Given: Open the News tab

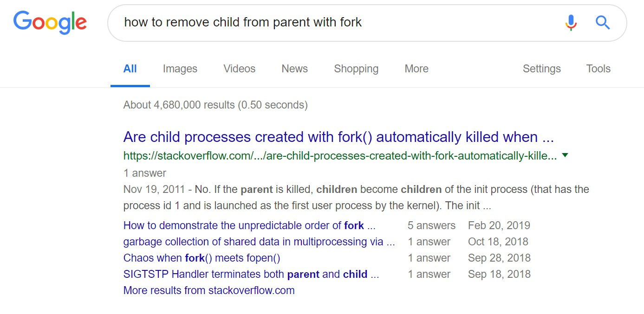Looking at the screenshot, I should (x=294, y=69).
